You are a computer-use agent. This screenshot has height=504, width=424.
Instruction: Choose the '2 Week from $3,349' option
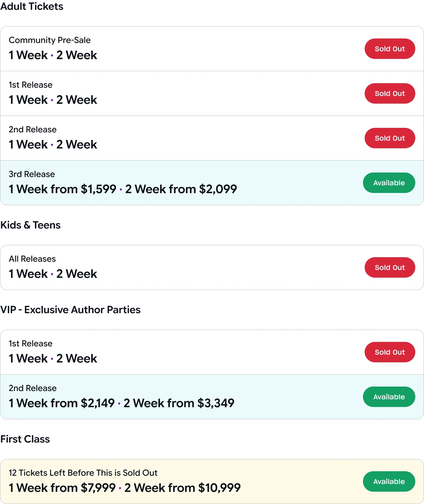(179, 403)
